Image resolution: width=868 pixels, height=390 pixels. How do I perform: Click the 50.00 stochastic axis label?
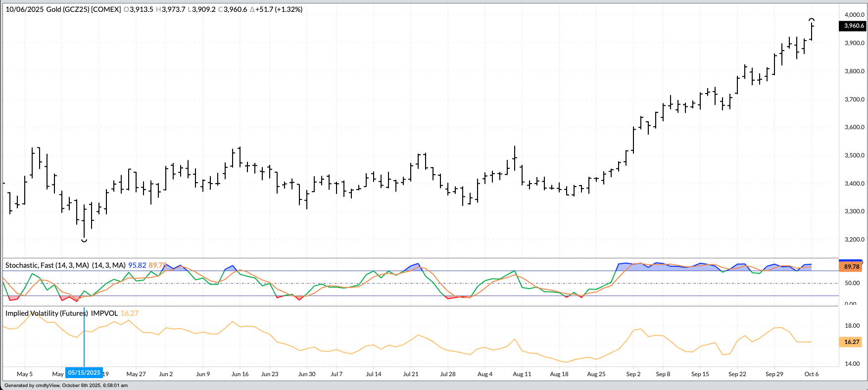click(852, 284)
